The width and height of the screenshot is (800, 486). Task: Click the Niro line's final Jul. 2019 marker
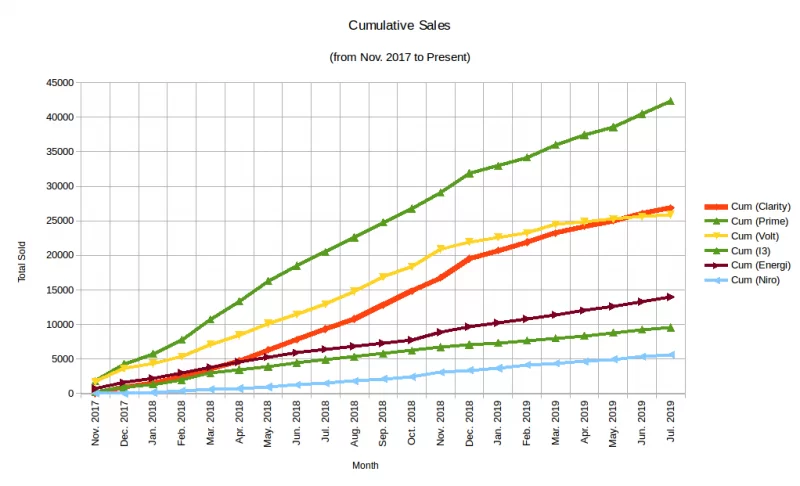coord(670,355)
